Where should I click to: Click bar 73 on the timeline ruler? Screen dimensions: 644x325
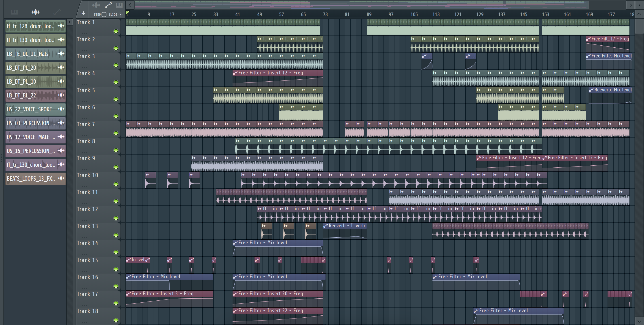pyautogui.click(x=325, y=15)
